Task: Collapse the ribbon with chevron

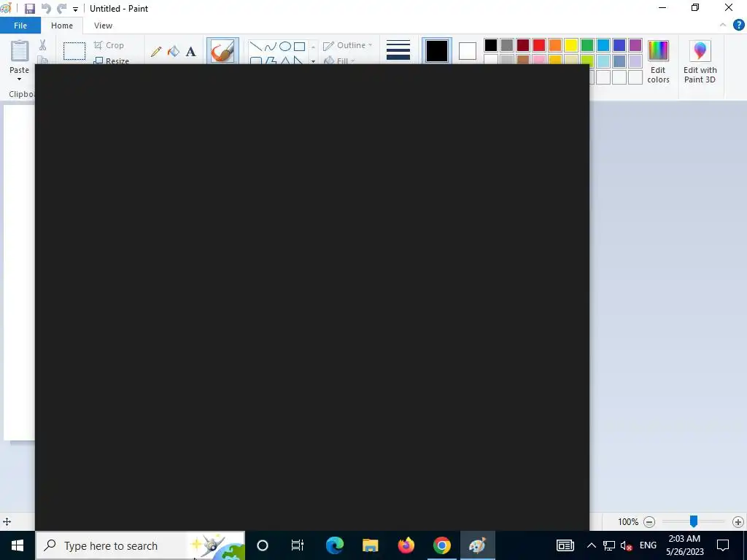Action: pyautogui.click(x=723, y=26)
